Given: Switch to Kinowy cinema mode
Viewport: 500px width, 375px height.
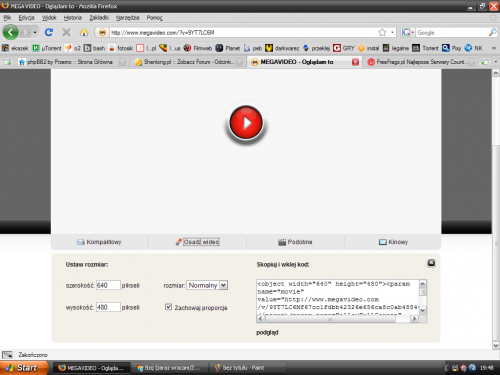Looking at the screenshot, I should tap(393, 242).
